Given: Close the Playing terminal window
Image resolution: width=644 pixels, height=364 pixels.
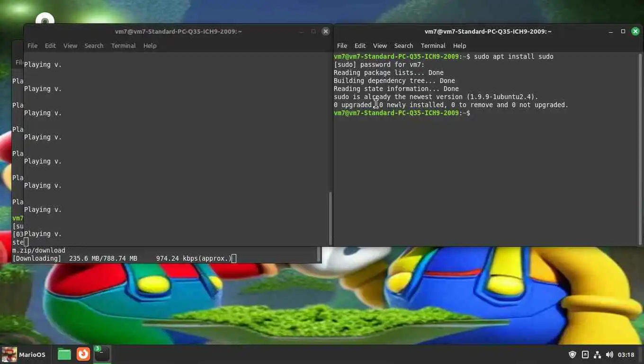Looking at the screenshot, I should pos(325,31).
